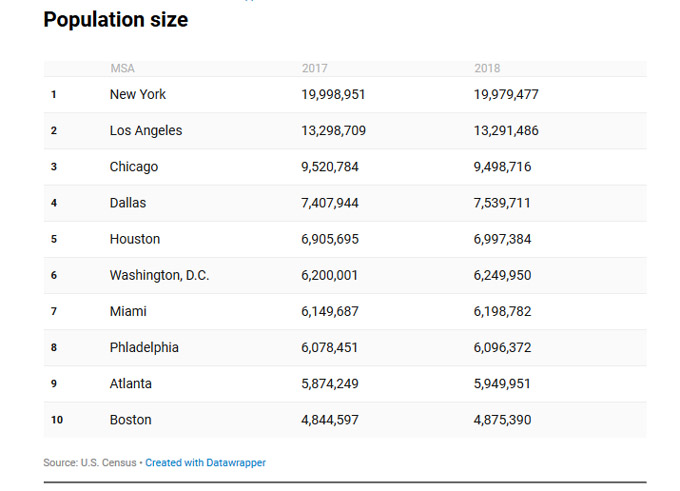The image size is (680, 491).
Task: Click the MSA column header
Action: tap(122, 69)
